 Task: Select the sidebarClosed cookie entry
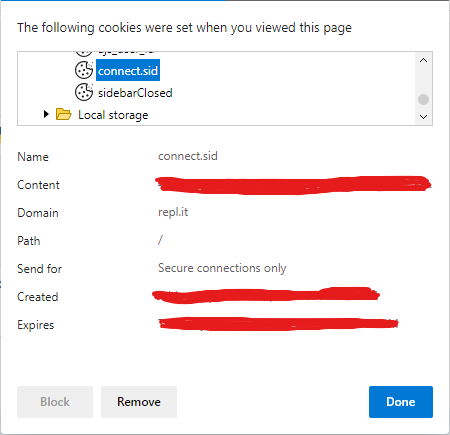[135, 93]
